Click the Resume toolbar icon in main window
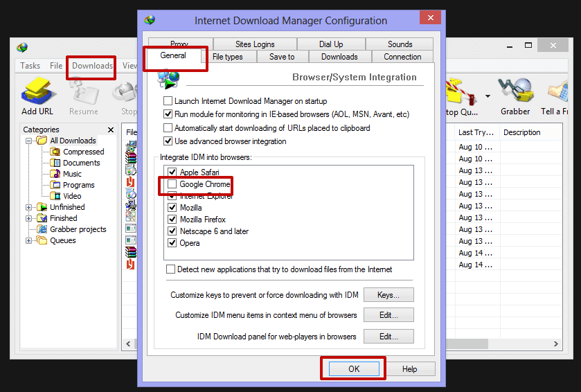 click(x=84, y=91)
